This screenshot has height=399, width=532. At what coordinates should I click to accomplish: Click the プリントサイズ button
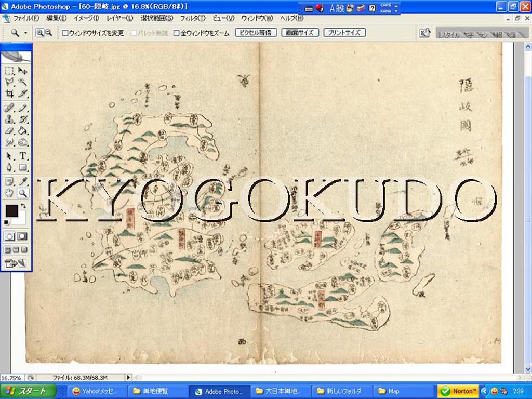(x=344, y=33)
